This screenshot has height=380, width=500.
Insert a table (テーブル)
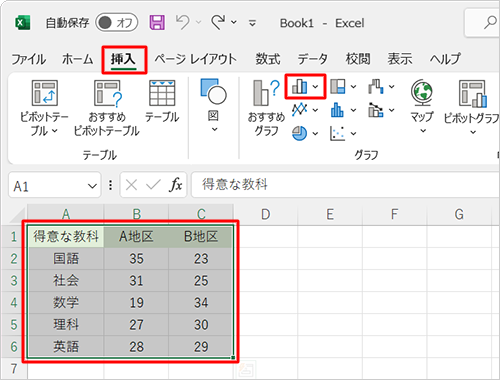[x=162, y=101]
